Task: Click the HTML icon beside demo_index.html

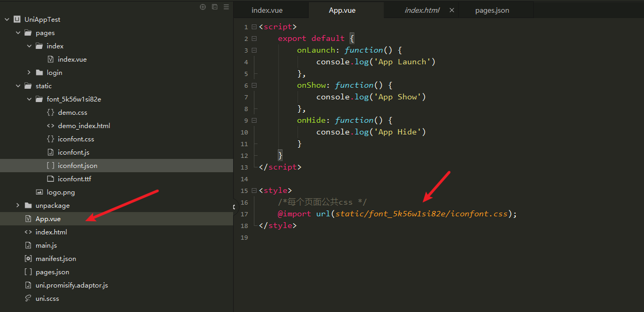Action: tap(51, 126)
